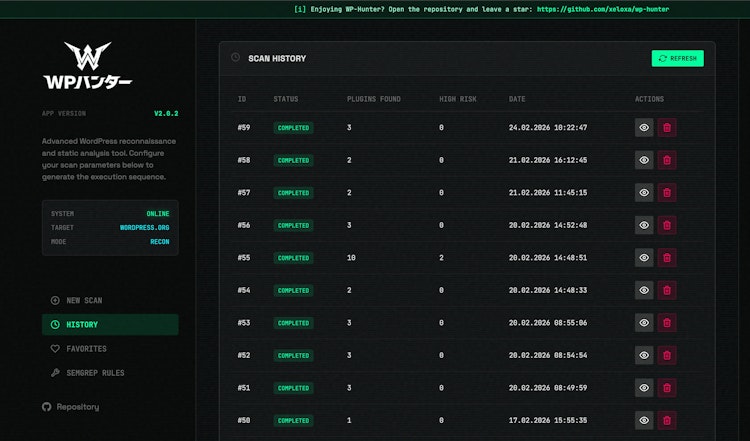This screenshot has width=750, height=441.
Task: Click the ONLINE system status value
Action: [158, 214]
